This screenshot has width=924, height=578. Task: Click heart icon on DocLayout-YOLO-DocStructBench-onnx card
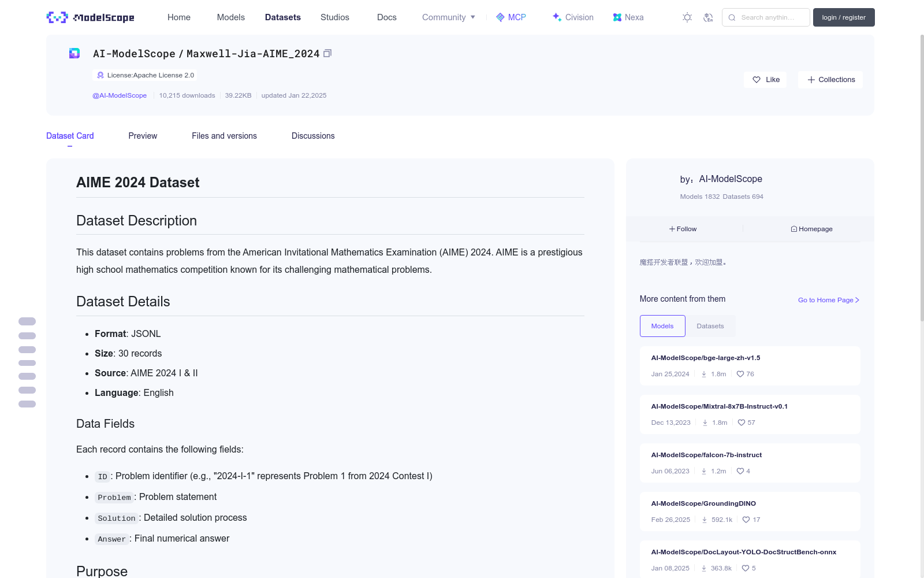(746, 568)
